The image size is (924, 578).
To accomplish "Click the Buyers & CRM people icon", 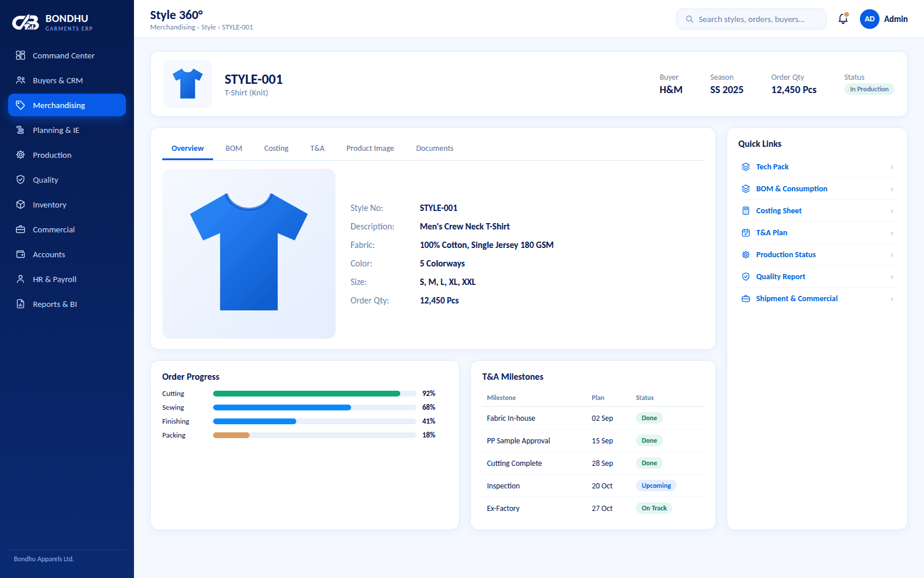I will click(x=21, y=80).
